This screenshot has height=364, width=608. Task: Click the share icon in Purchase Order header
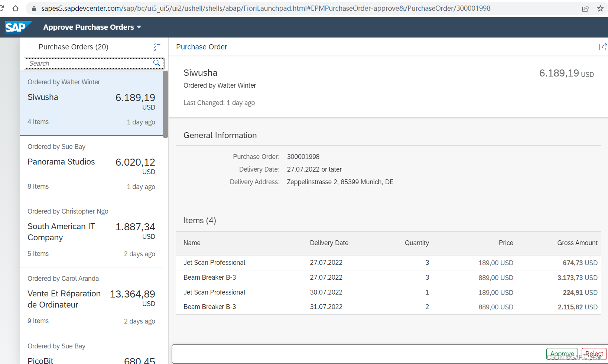(603, 47)
